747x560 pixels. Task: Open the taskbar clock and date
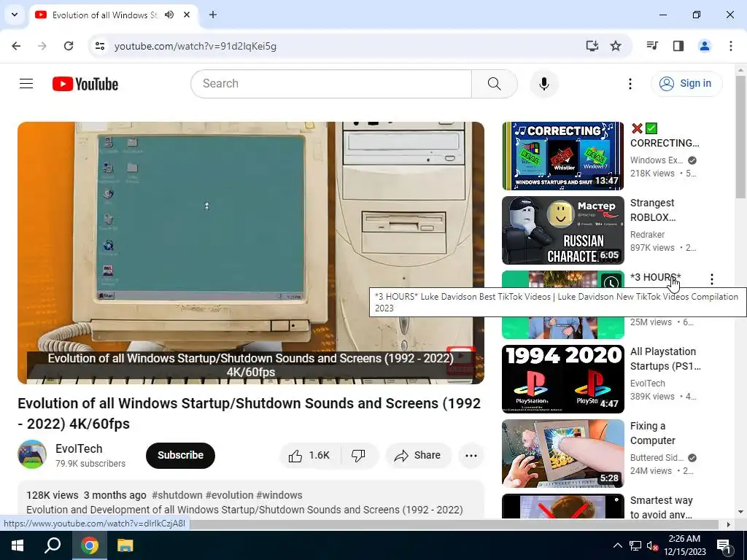(x=684, y=545)
